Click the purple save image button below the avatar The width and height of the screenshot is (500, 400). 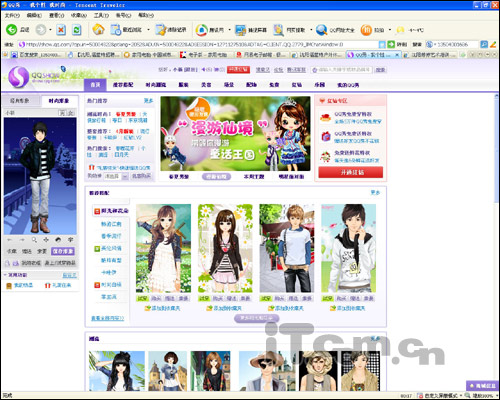pos(63,251)
